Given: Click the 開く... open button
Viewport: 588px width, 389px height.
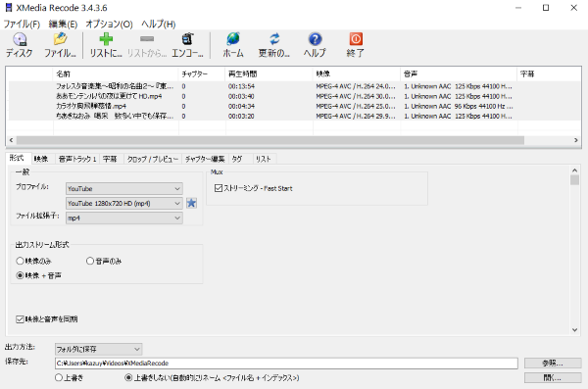Looking at the screenshot, I should pyautogui.click(x=553, y=378).
